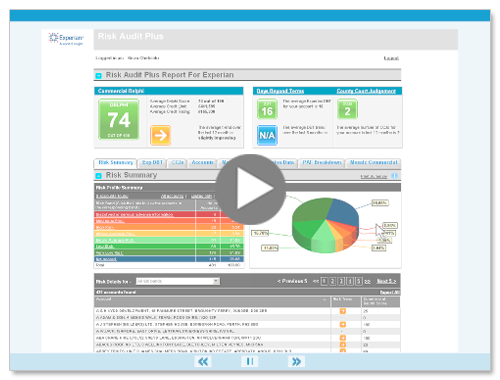This screenshot has width=500, height=380.
Task: Click the >> next page link
Action: point(367,282)
